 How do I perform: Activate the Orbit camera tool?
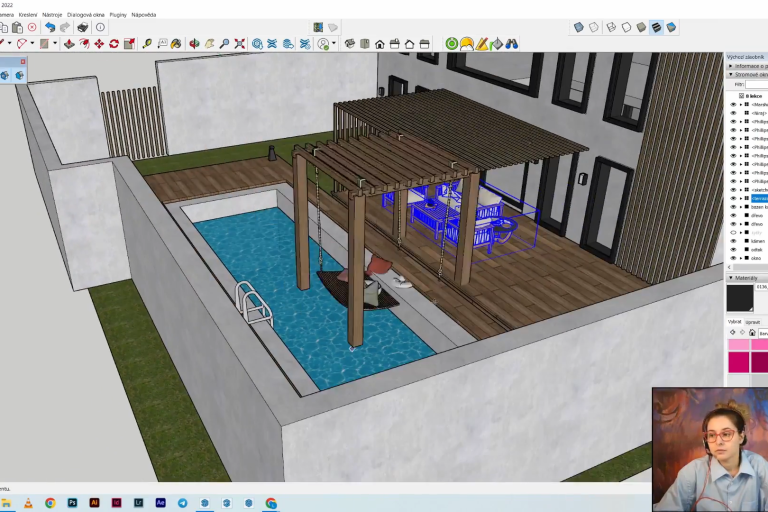click(195, 44)
